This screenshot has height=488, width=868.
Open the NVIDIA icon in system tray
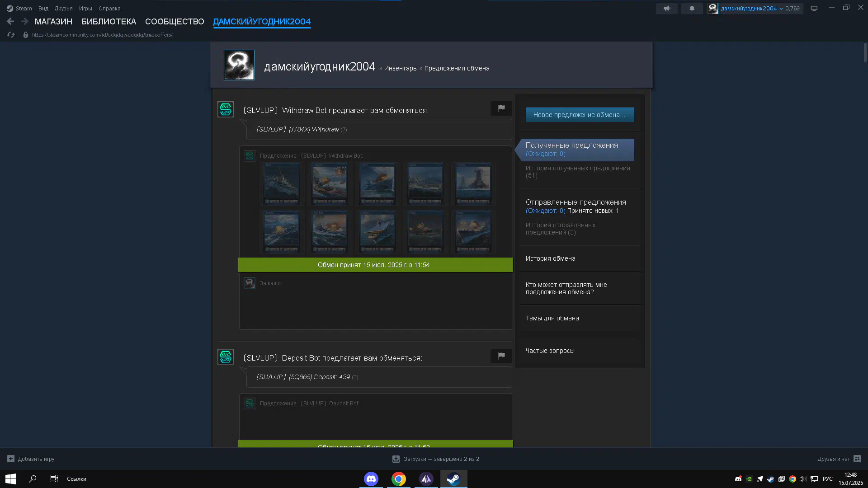(x=749, y=479)
